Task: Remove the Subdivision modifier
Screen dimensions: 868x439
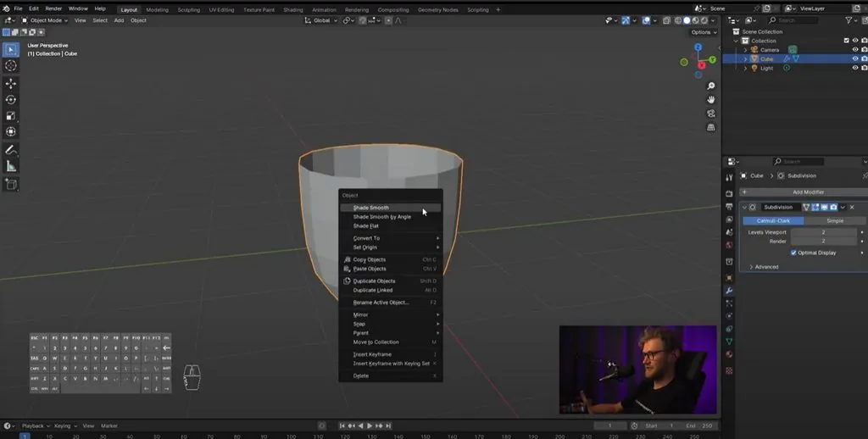Action: 852,207
